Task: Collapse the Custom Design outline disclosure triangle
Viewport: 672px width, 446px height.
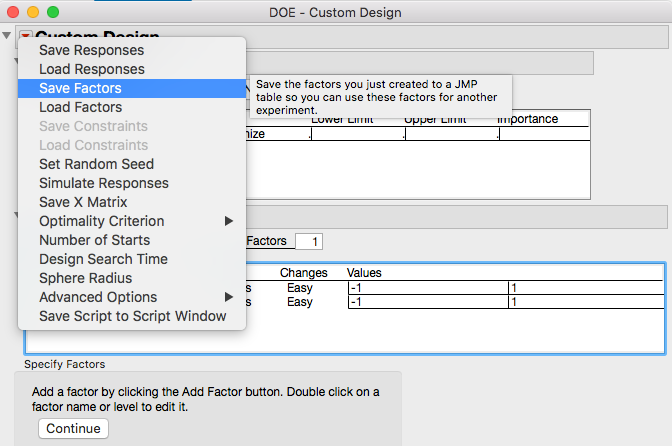Action: 8,37
